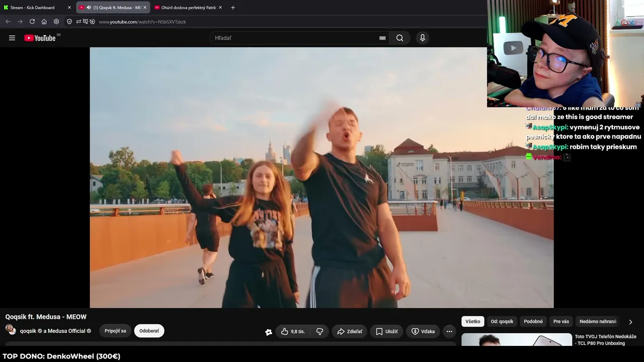
Task: Select the Pre vás filter chip
Action: tap(561, 321)
